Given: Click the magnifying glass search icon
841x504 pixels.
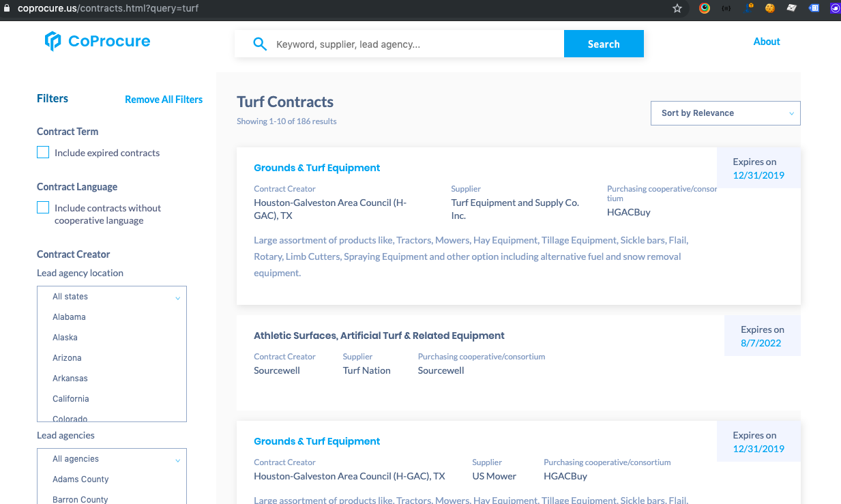Looking at the screenshot, I should (x=260, y=44).
